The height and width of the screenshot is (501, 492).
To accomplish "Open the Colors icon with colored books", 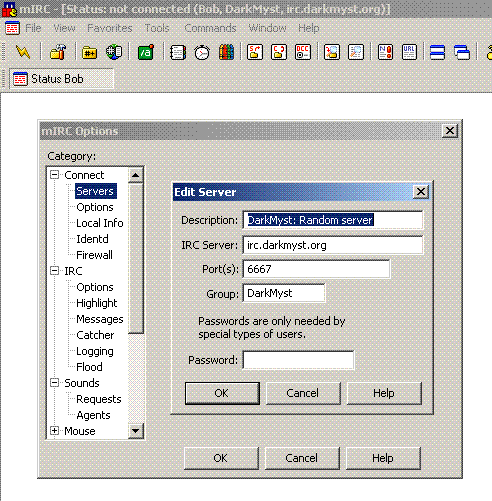I will pos(226,52).
